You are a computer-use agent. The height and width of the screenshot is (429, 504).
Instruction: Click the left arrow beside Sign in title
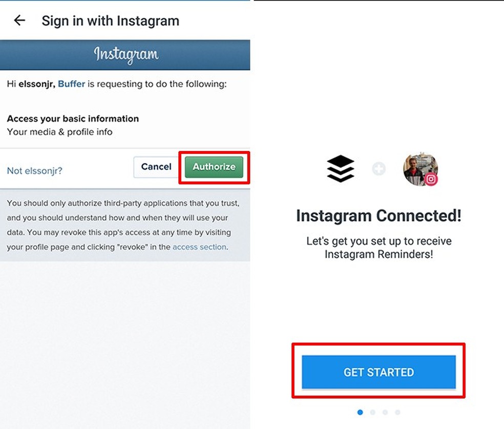[x=18, y=21]
